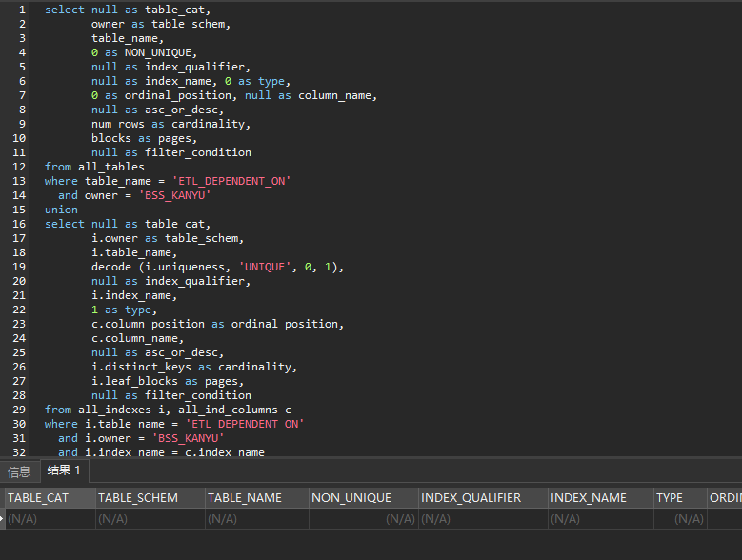Screen dimensions: 742x560
Task: Click 'filter_condition' on line 11
Action: 198,152
